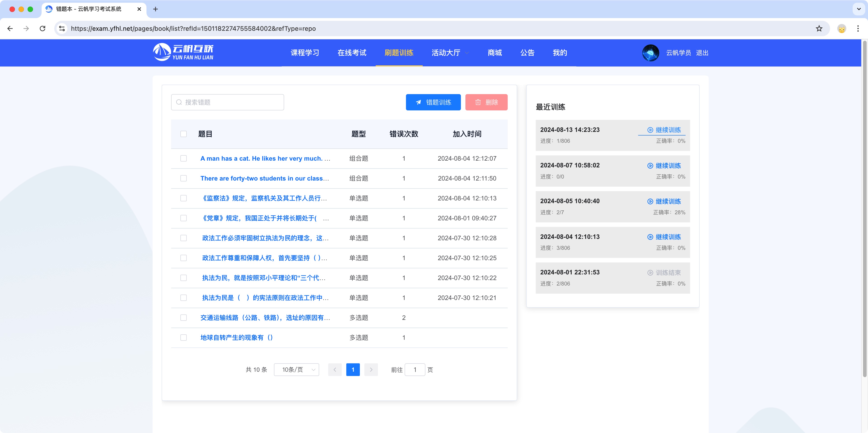Click 继续训练 for 2024-08-13 14:23:23

pyautogui.click(x=664, y=130)
